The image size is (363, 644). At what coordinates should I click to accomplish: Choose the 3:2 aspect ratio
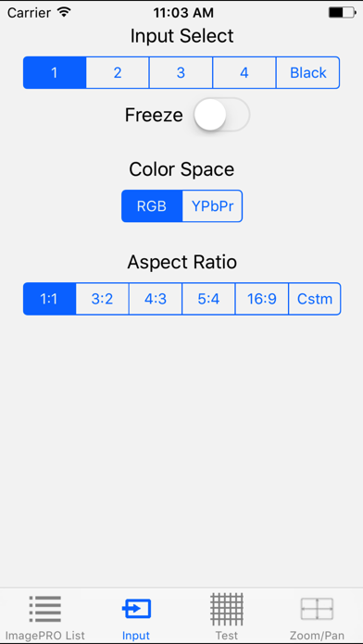(x=103, y=299)
